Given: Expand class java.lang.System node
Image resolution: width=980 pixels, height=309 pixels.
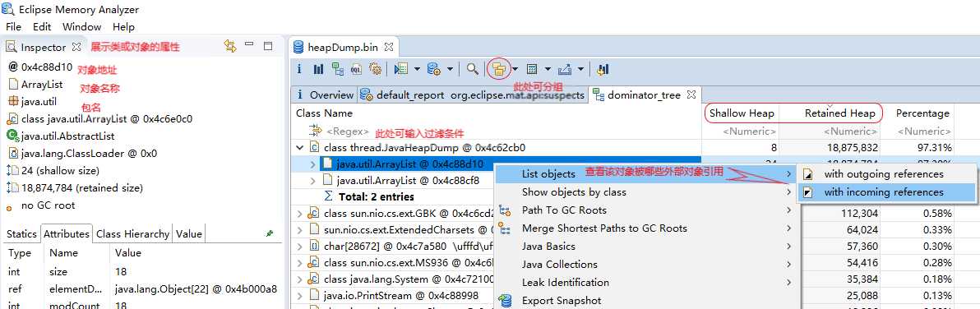Looking at the screenshot, I should tap(300, 279).
